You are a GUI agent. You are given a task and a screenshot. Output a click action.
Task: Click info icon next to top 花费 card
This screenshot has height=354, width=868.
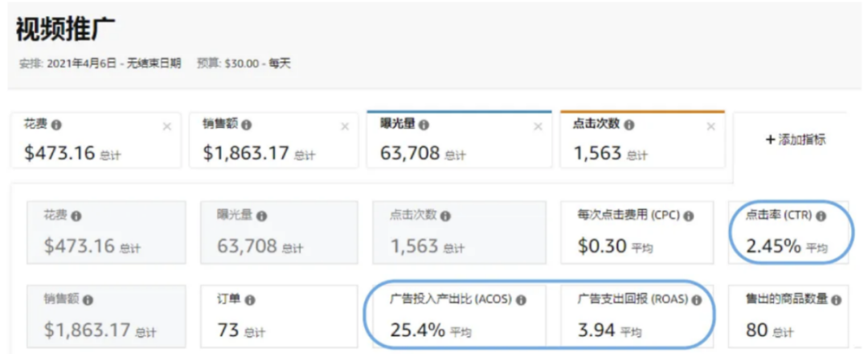pos(56,126)
